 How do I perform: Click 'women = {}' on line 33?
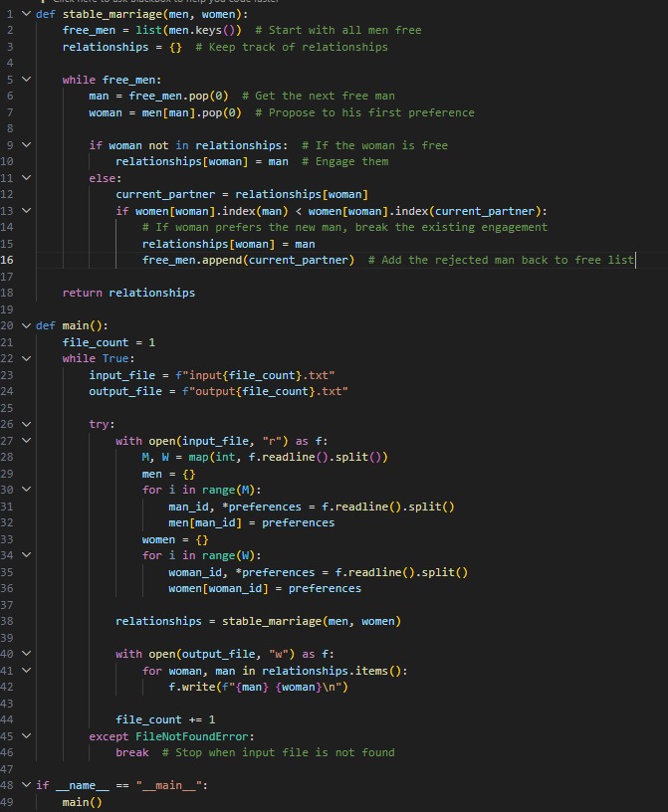pos(175,539)
